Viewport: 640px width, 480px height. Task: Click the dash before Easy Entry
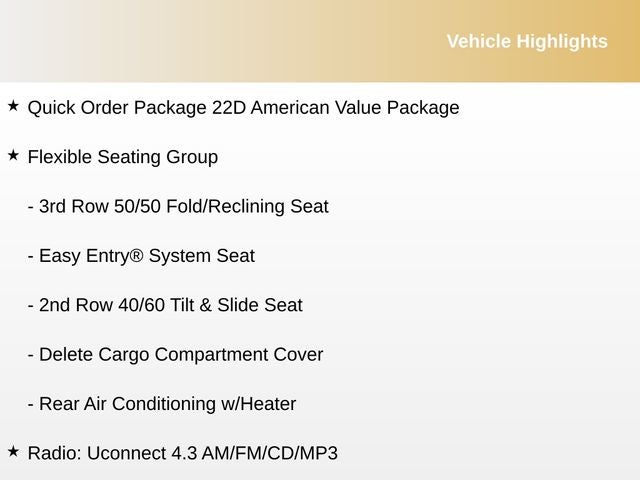pyautogui.click(x=31, y=257)
